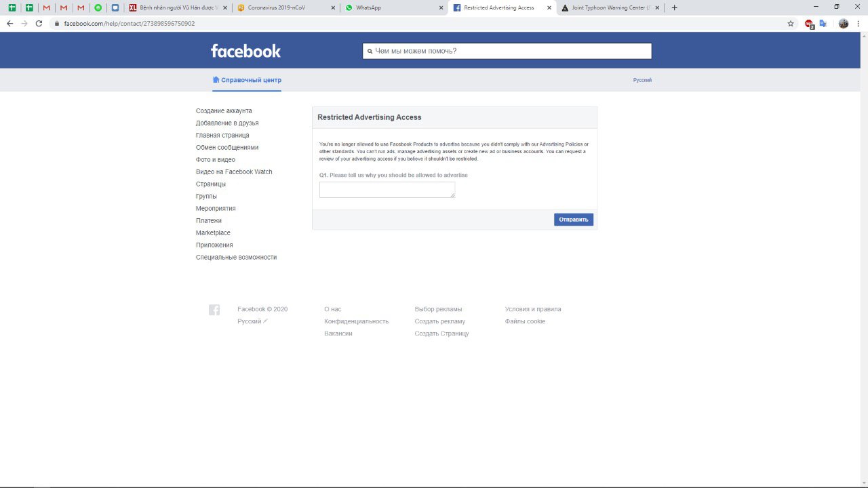
Task: Click the Restricted Advertising Access heading
Action: [370, 117]
